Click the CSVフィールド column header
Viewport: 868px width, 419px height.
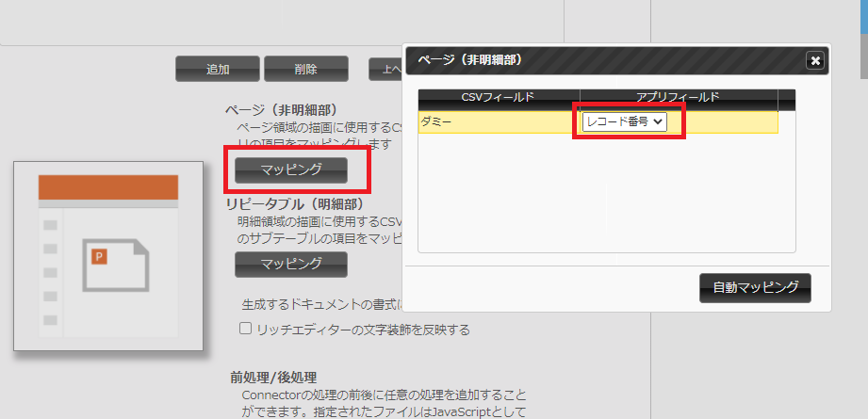[499, 97]
